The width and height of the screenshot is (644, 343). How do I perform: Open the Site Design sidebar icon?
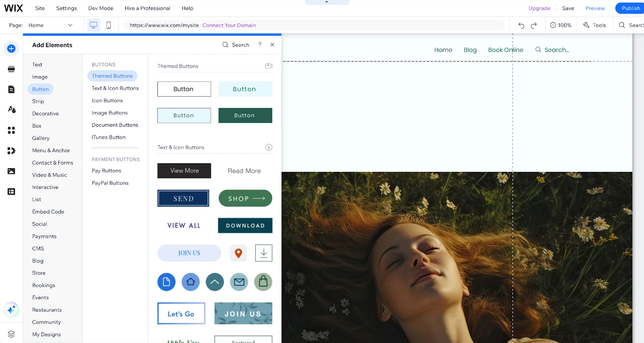coord(11,110)
